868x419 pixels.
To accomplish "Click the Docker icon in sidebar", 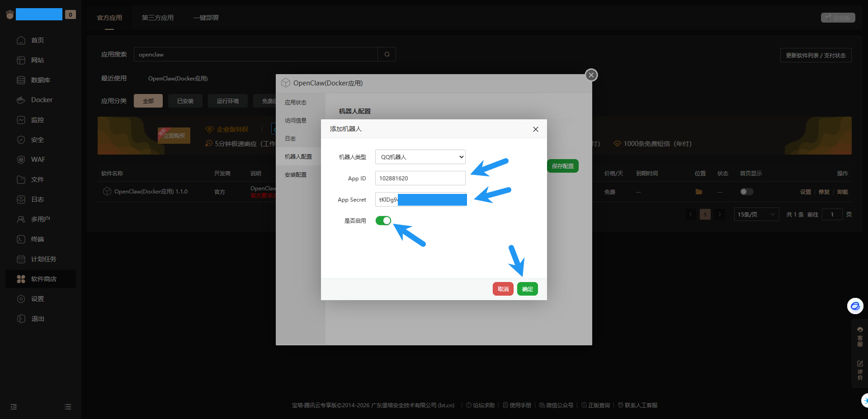I will tap(21, 100).
